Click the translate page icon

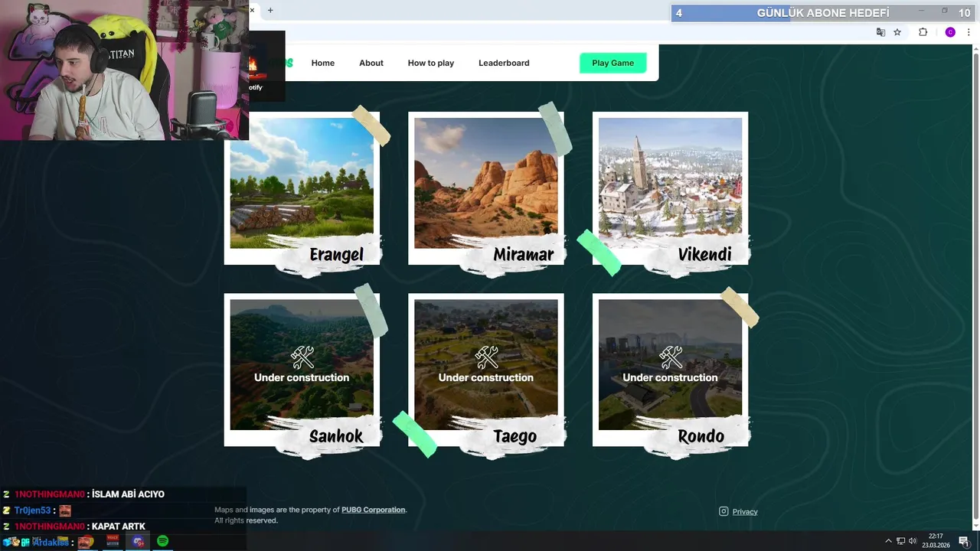[x=880, y=32]
